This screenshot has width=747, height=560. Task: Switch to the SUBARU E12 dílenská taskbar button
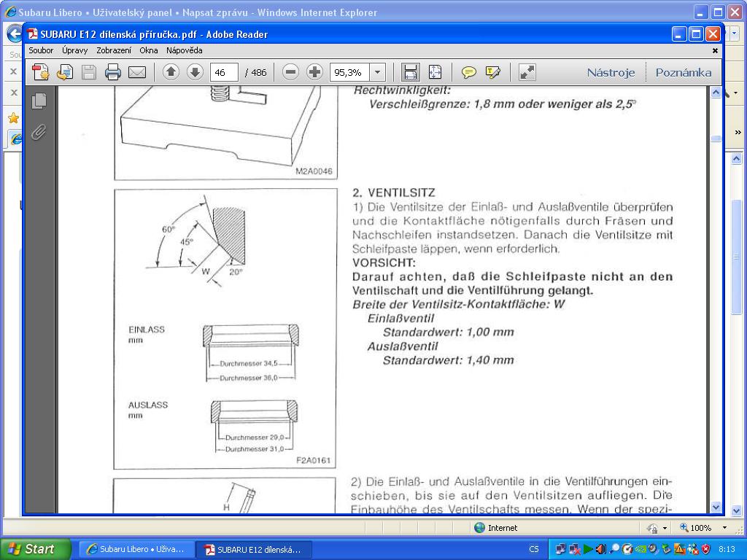253,549
